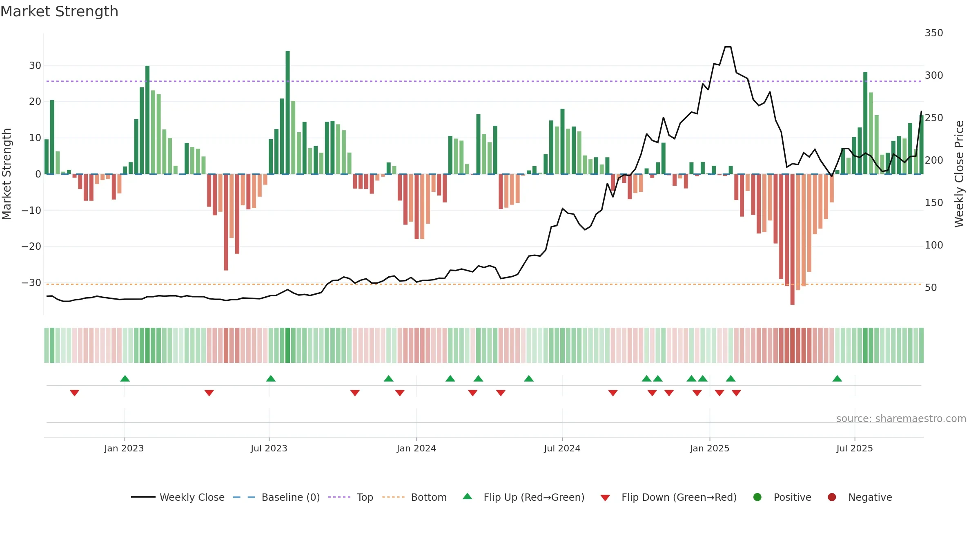Click the Weekly Close line's highest peak
This screenshot has width=980, height=551.
(728, 47)
